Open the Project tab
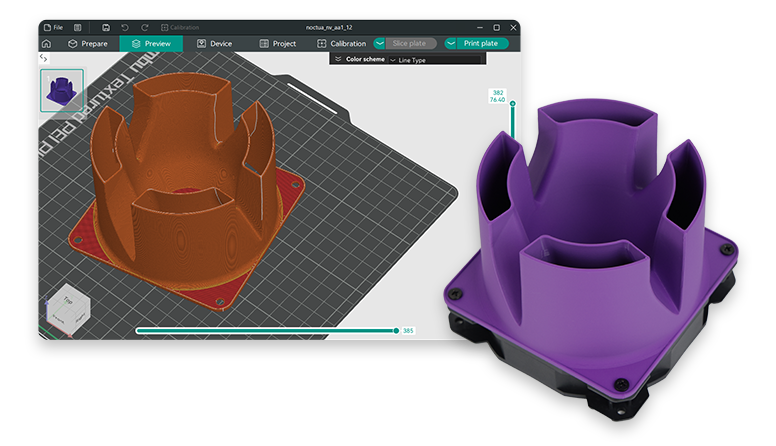 click(x=278, y=44)
